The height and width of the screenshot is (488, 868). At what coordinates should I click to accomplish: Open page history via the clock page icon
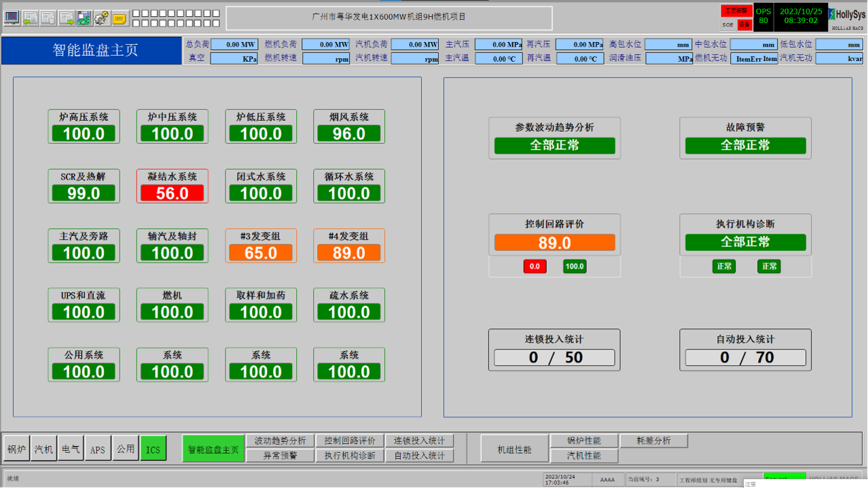coord(48,18)
